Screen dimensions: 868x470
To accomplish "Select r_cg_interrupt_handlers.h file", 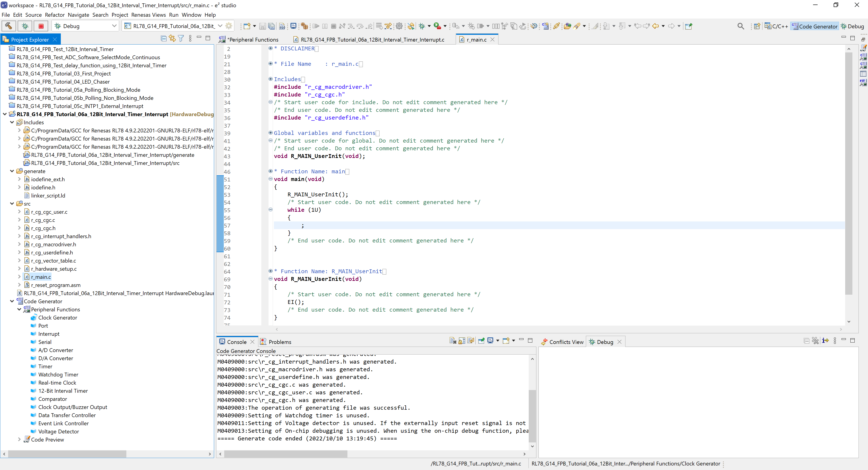I will click(61, 236).
